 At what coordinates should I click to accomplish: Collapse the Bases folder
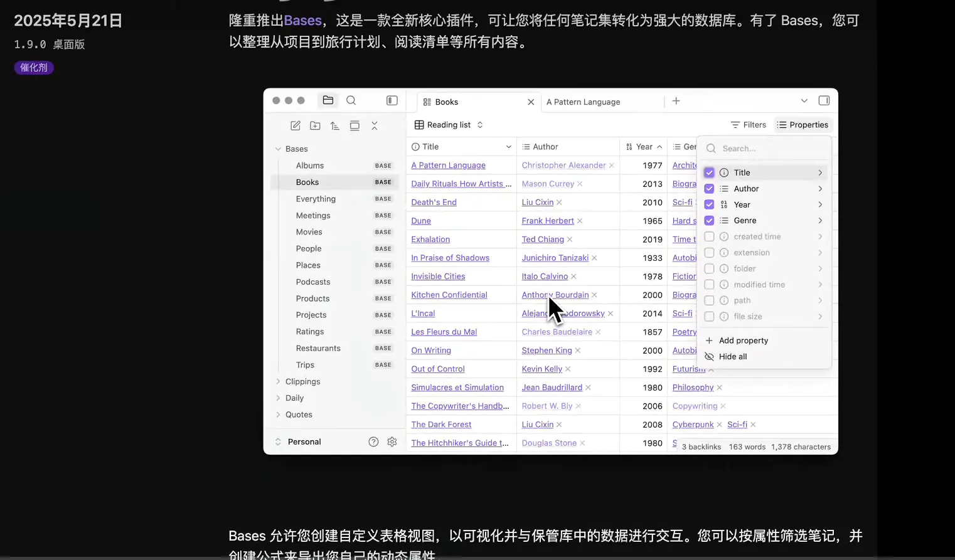[279, 149]
